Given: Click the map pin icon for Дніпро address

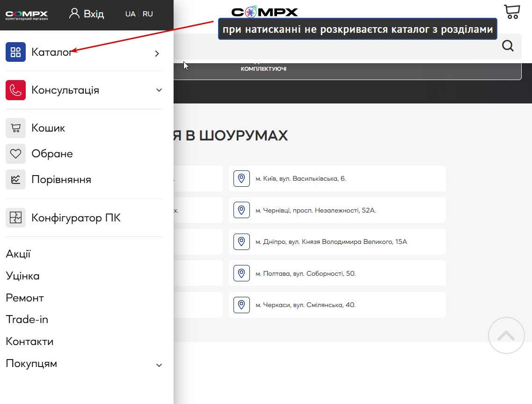Looking at the screenshot, I should pyautogui.click(x=241, y=242).
